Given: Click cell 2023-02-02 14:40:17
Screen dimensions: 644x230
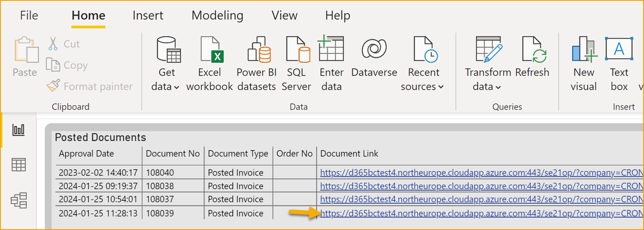Looking at the screenshot, I should 98,173.
